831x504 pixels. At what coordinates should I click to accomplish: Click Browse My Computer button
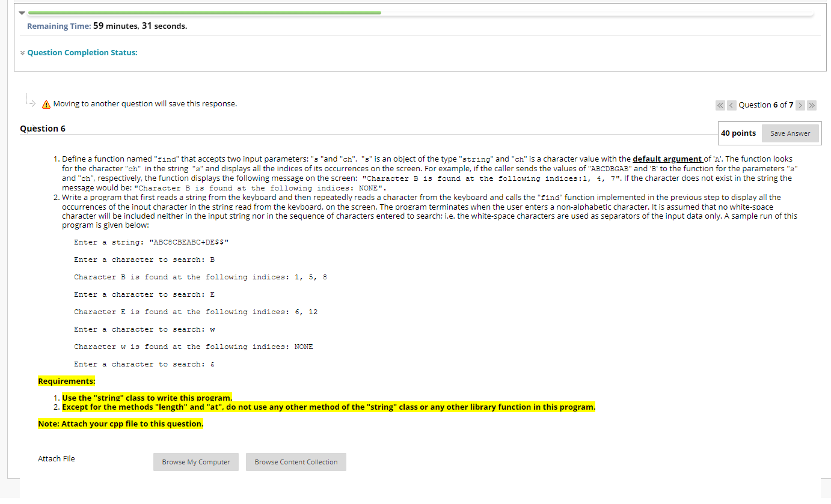pos(196,462)
